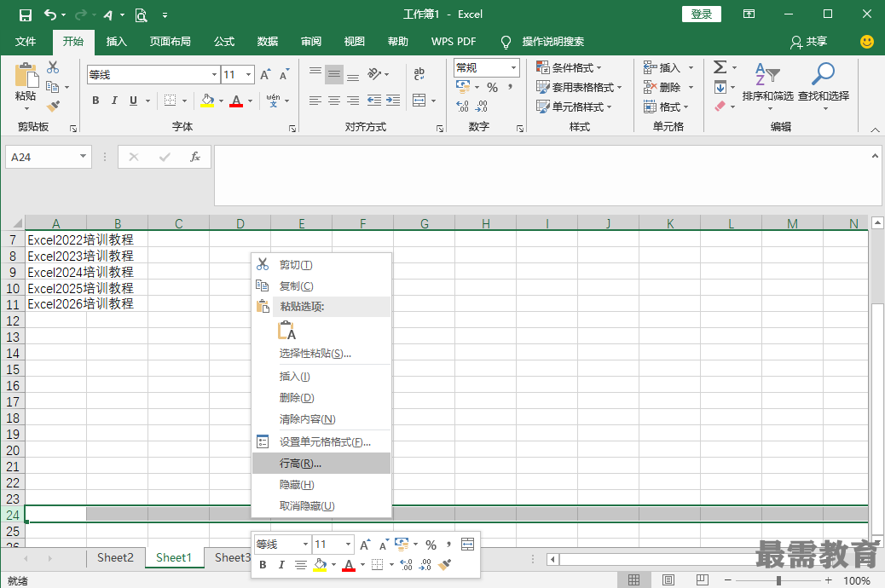Switch to Page Layout view in status bar

[668, 580]
